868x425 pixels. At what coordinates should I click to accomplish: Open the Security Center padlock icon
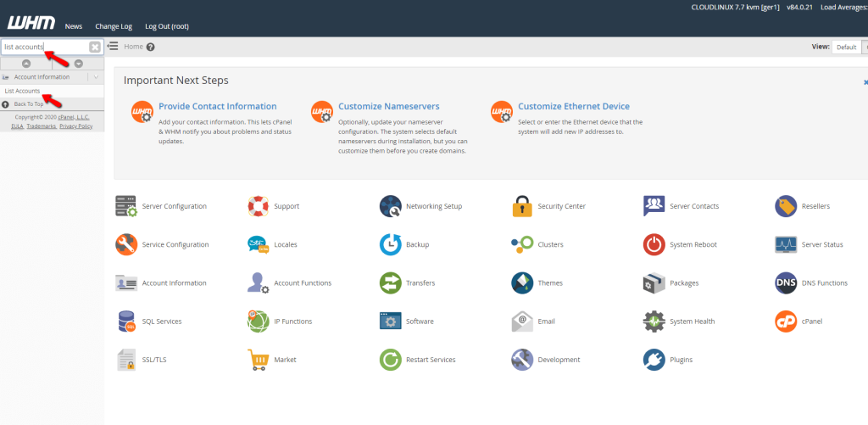click(522, 206)
